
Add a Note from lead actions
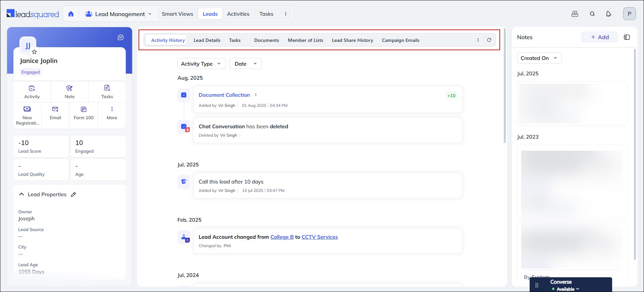(69, 92)
